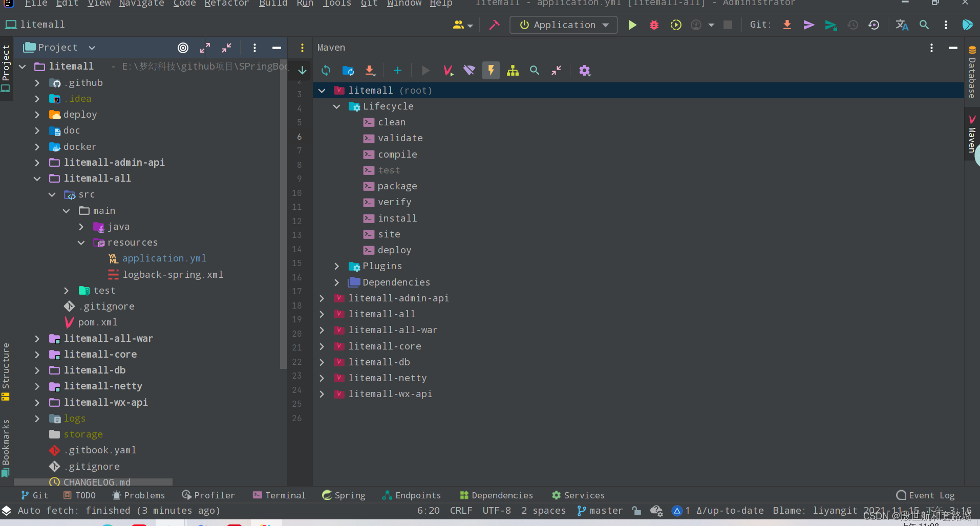Viewport: 980px width, 526px height.
Task: Open the Profiler tool tab
Action: [208, 495]
